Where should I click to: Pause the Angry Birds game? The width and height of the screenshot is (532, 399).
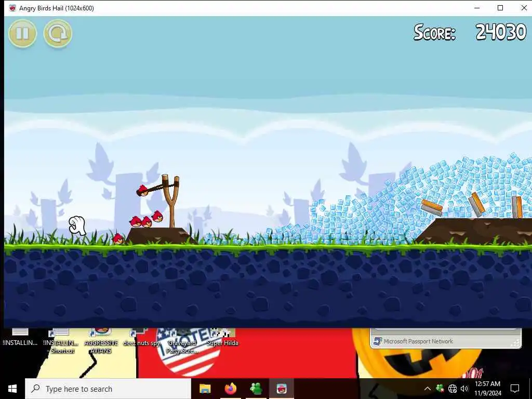pyautogui.click(x=22, y=33)
